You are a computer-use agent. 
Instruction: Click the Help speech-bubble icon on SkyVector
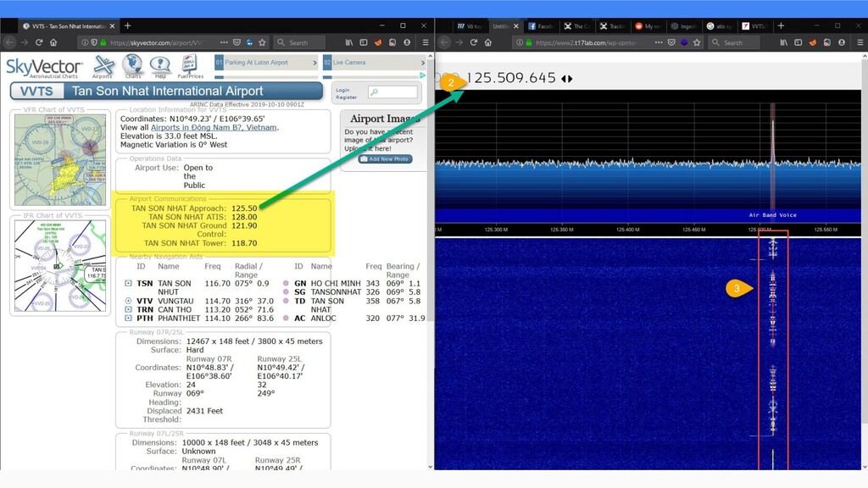pyautogui.click(x=160, y=66)
